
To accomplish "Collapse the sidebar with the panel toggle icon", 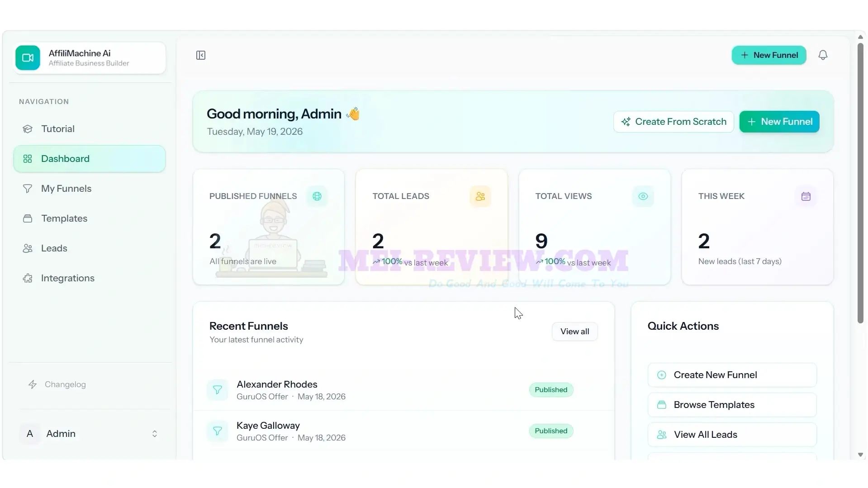I will click(x=201, y=55).
